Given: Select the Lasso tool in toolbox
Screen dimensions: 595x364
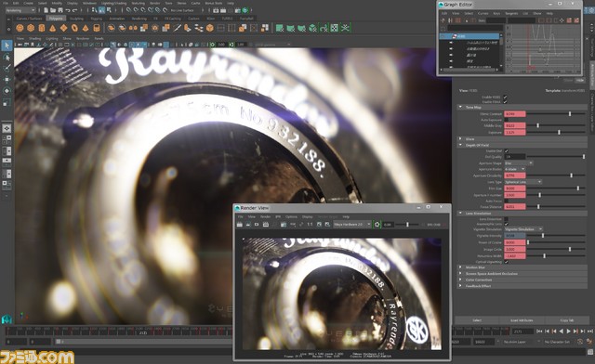Looking at the screenshot, I should point(7,58).
